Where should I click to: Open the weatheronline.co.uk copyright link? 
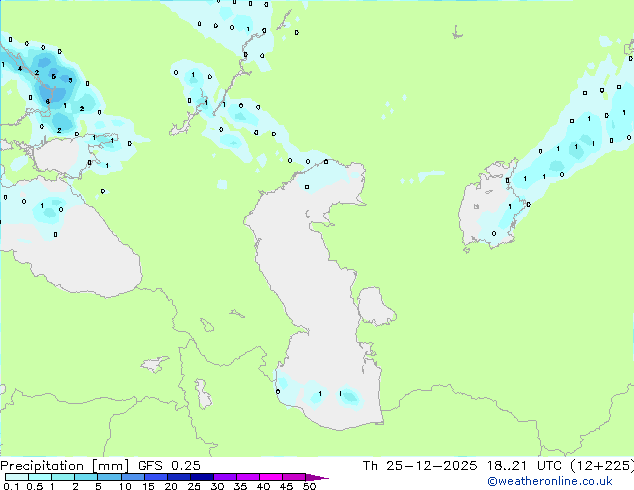pyautogui.click(x=550, y=481)
